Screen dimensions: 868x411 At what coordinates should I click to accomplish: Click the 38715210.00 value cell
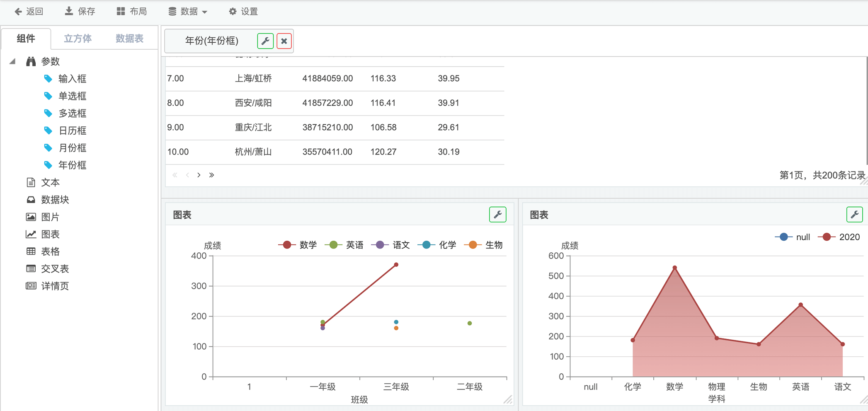coord(327,127)
